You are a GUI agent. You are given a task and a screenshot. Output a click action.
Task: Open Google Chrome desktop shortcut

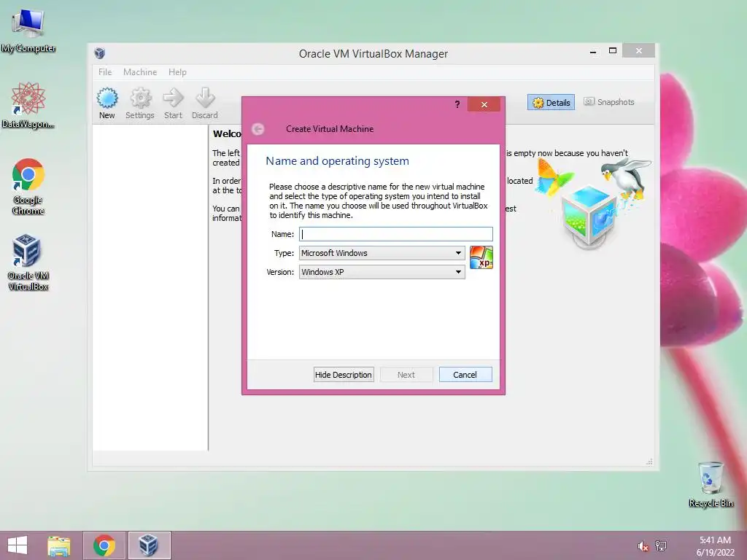[28, 187]
